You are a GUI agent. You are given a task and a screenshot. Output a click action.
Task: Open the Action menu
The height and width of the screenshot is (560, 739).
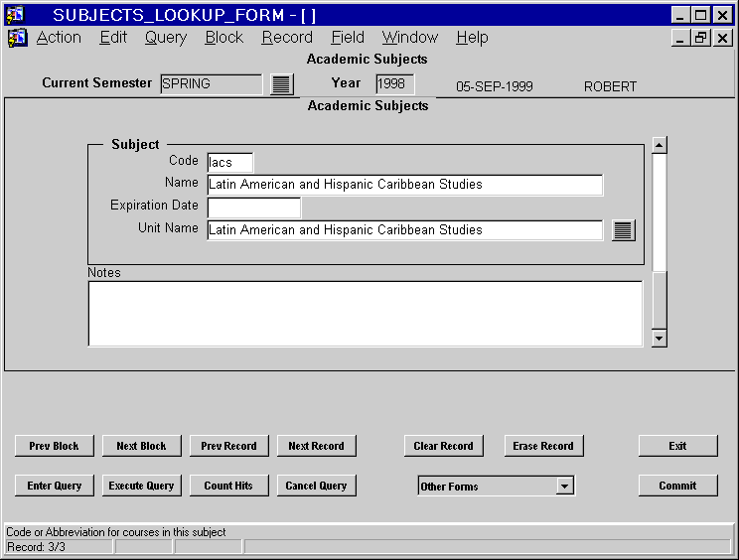click(x=59, y=37)
